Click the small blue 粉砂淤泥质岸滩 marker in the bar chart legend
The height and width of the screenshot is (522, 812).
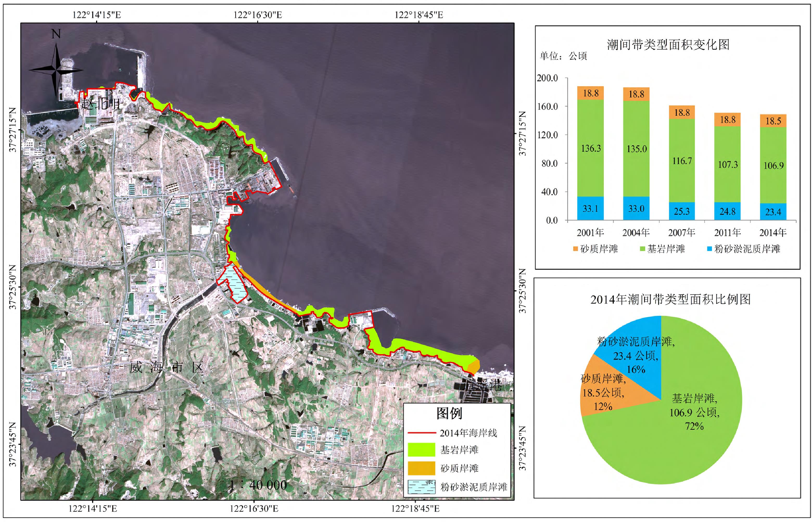point(709,249)
